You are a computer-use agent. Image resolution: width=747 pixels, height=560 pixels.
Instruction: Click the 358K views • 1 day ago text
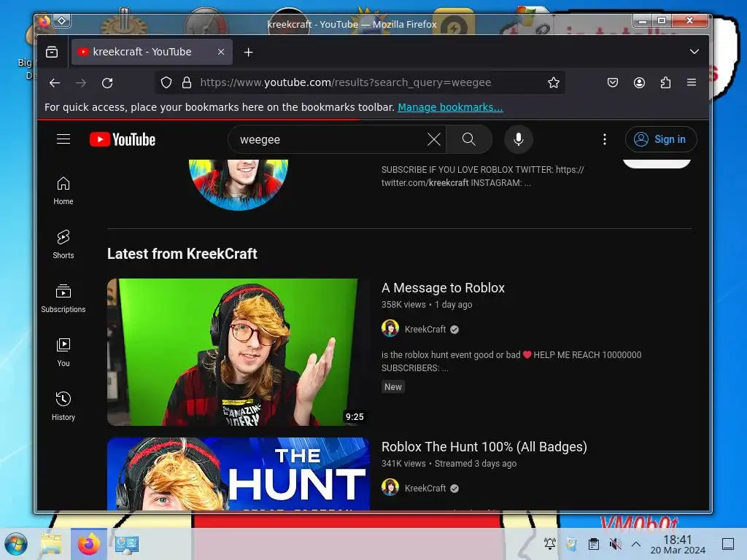pos(427,305)
